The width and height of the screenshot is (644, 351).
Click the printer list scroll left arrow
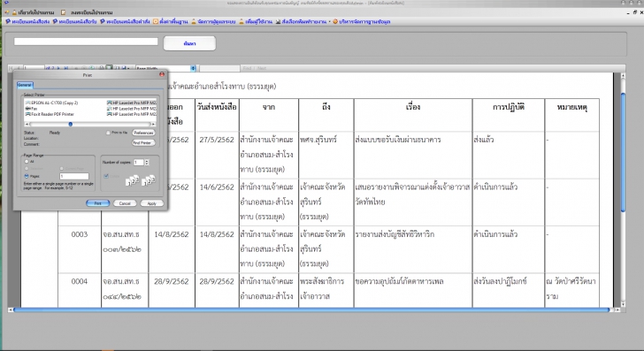click(x=27, y=124)
